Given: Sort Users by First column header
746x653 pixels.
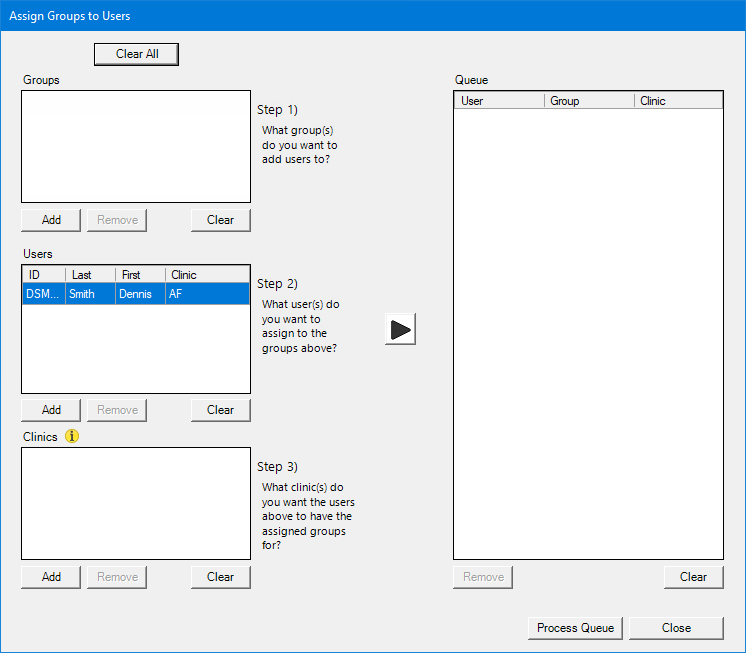Looking at the screenshot, I should pyautogui.click(x=140, y=275).
